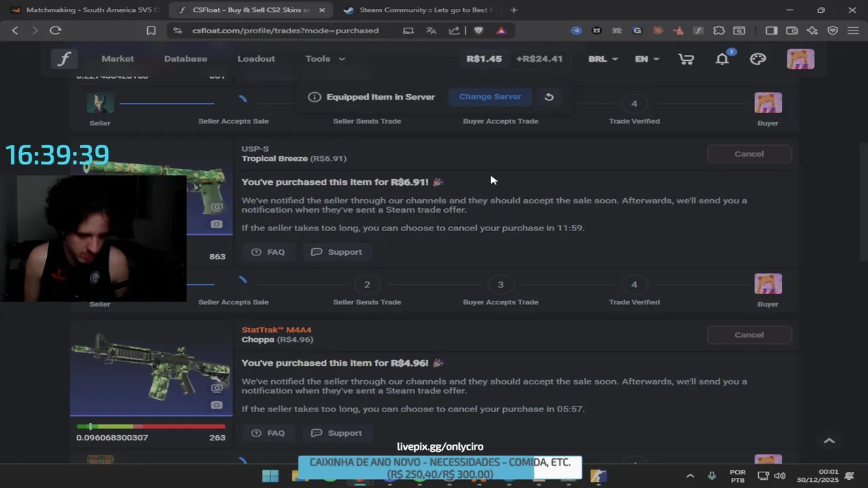The image size is (868, 488).
Task: Click the Change Server button
Action: [x=490, y=97]
